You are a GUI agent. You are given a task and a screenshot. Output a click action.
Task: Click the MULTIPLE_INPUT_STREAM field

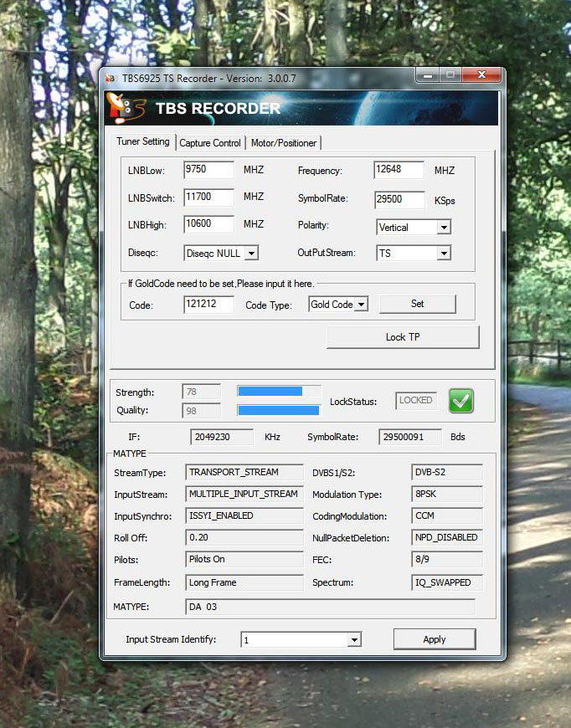coord(244,494)
